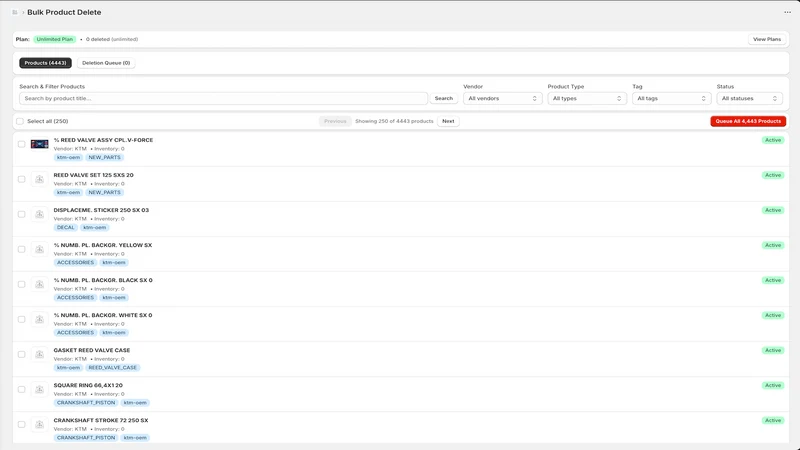The height and width of the screenshot is (450, 800).
Task: Select checkbox for DISPLACEME. STICKER 250 SX 03
Action: pyautogui.click(x=21, y=214)
